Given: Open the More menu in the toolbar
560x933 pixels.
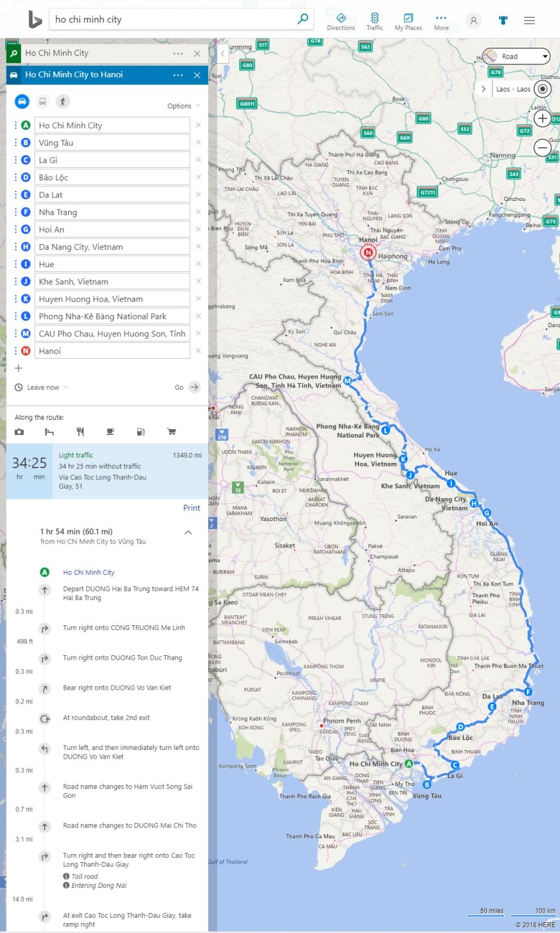Looking at the screenshot, I should tap(441, 19).
